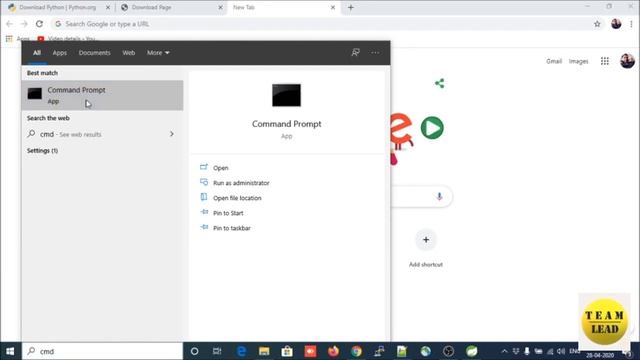Viewport: 640px width, 360px height.
Task: Expand the More filter dropdown
Action: (x=158, y=53)
